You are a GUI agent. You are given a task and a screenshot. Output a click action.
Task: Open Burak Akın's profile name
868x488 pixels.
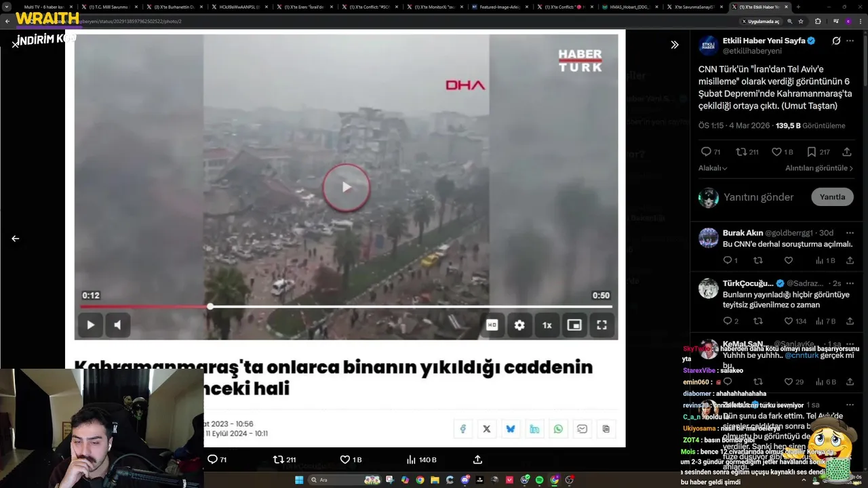743,232
